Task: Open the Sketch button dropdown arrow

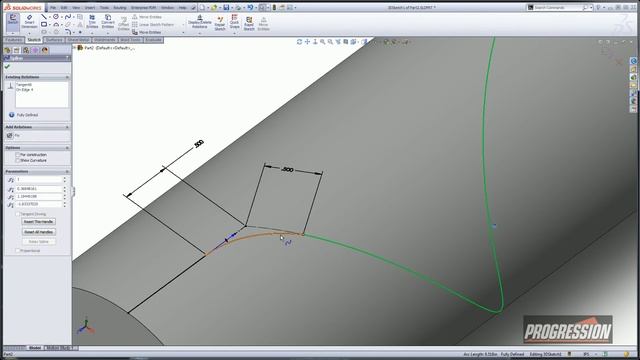Action: (13, 33)
